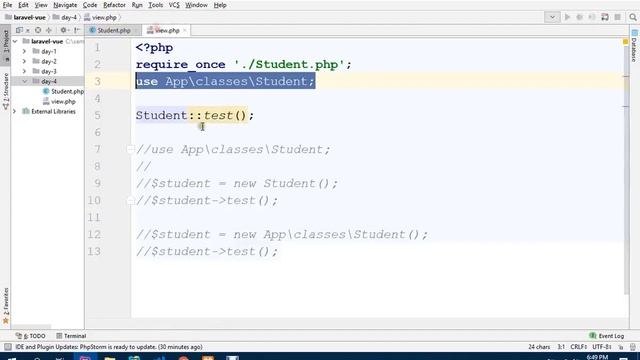Click view.php in the breadcrumb bar
640x360 pixels.
100,18
